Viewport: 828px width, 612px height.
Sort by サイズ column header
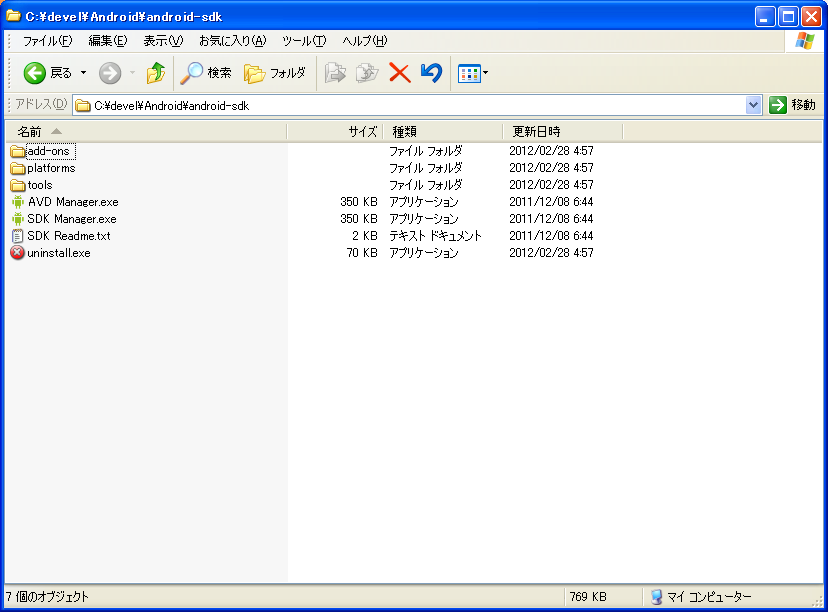(x=335, y=131)
